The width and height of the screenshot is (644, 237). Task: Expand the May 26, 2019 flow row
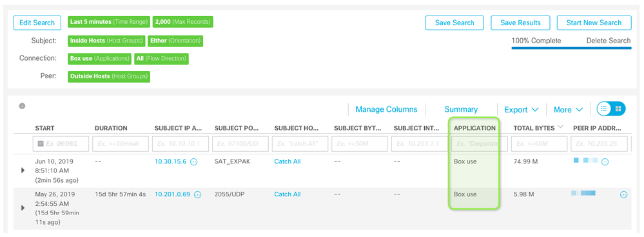(23, 208)
